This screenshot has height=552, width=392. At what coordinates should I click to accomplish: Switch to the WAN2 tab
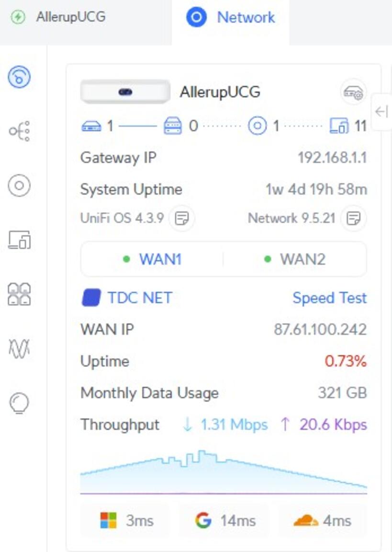(x=295, y=259)
